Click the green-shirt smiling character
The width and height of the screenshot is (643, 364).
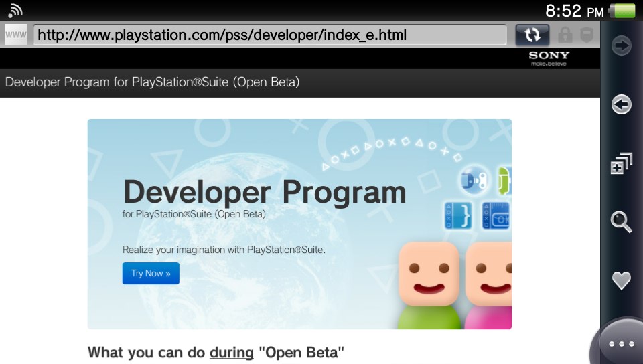pyautogui.click(x=429, y=286)
